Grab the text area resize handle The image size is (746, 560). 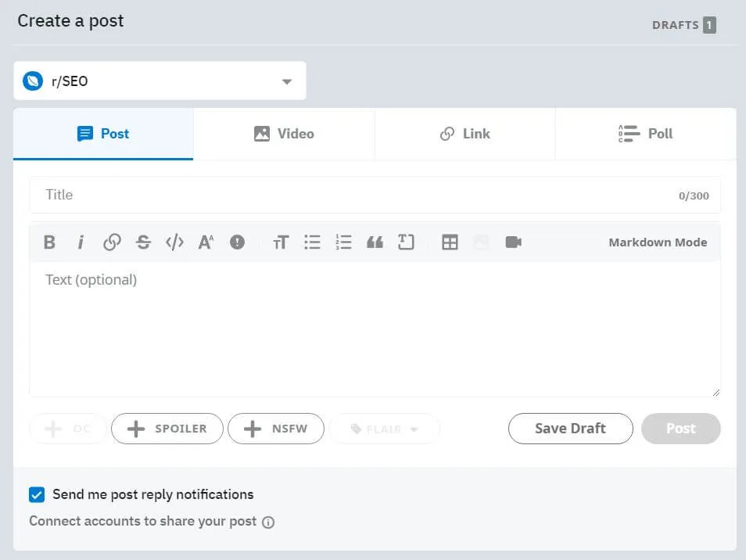tap(716, 392)
